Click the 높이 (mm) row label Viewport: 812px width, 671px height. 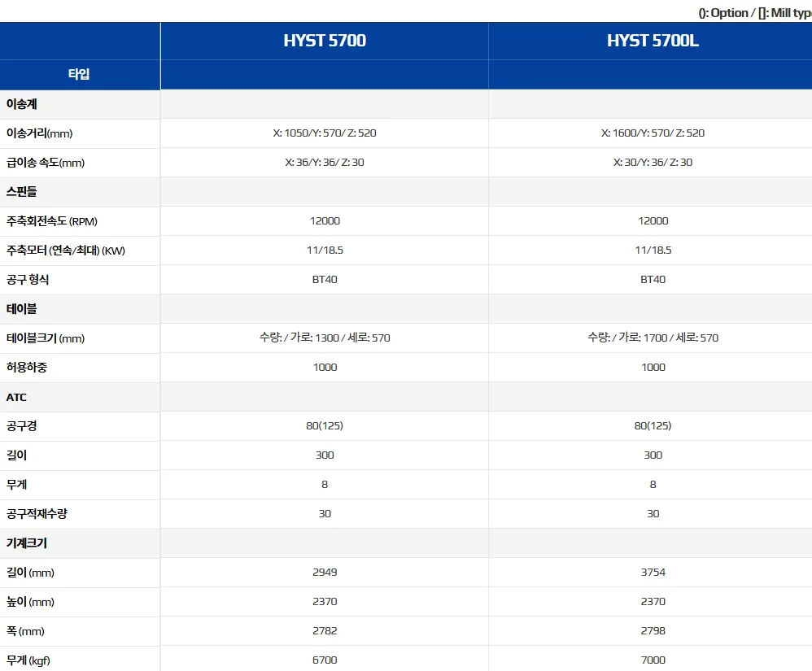pyautogui.click(x=30, y=602)
